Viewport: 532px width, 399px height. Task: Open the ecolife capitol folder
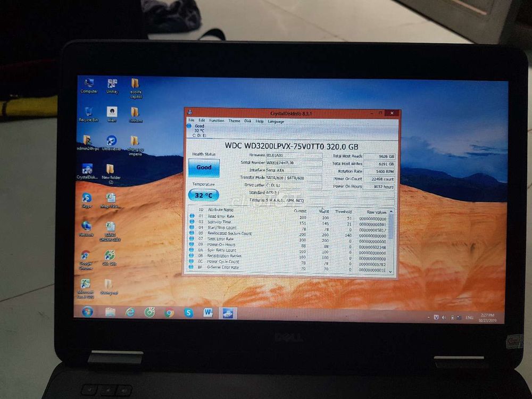coord(136,88)
